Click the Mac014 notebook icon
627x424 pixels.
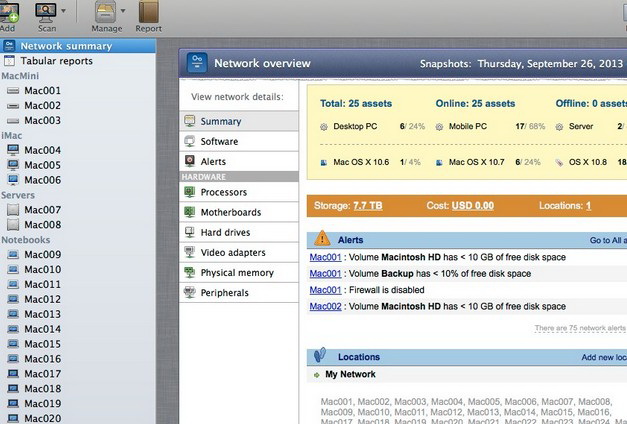click(13, 329)
